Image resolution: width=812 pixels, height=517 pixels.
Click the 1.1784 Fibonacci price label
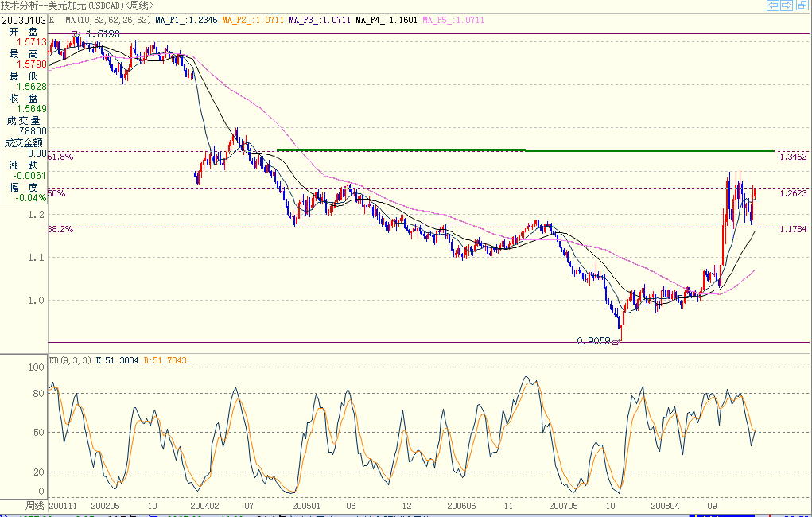[794, 228]
